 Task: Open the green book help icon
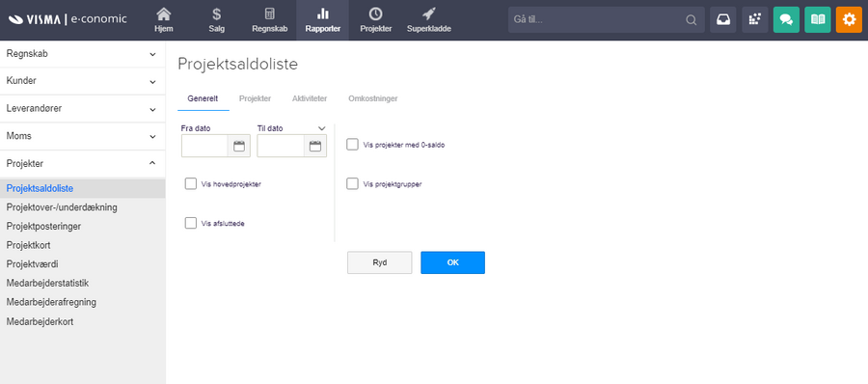pyautogui.click(x=818, y=19)
